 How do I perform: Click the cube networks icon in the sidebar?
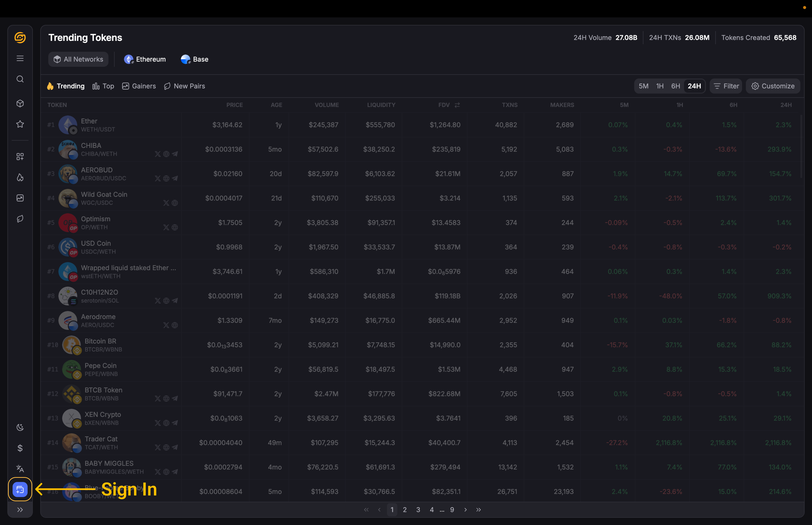(20, 103)
